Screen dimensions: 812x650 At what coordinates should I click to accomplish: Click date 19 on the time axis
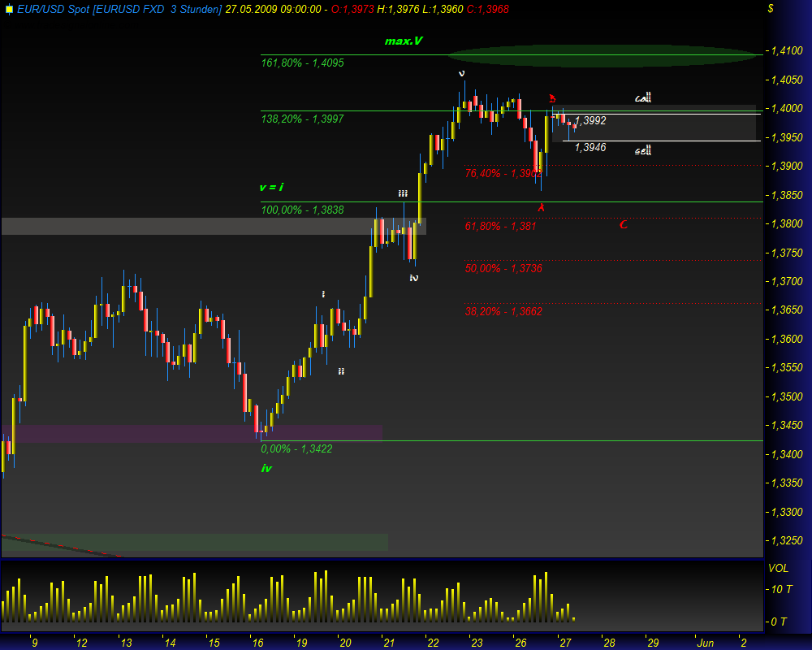301,643
